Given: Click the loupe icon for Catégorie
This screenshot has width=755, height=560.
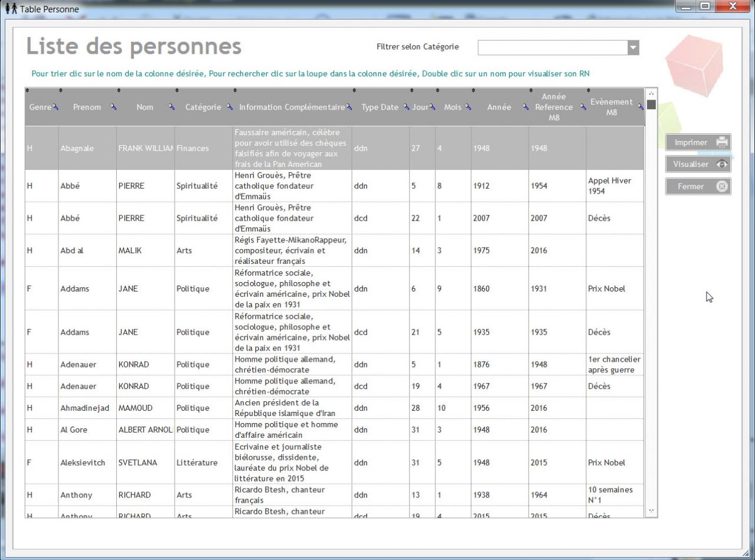Looking at the screenshot, I should (229, 107).
